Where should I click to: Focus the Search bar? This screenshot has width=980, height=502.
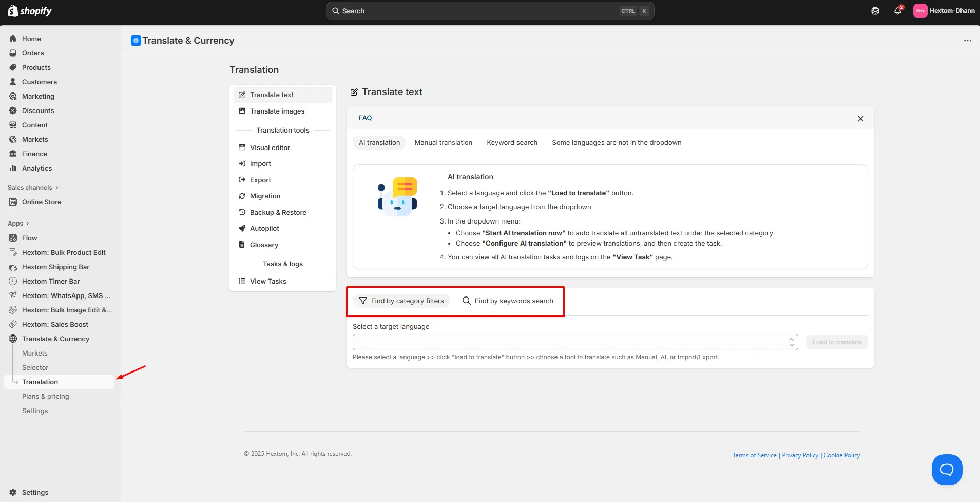click(x=490, y=11)
